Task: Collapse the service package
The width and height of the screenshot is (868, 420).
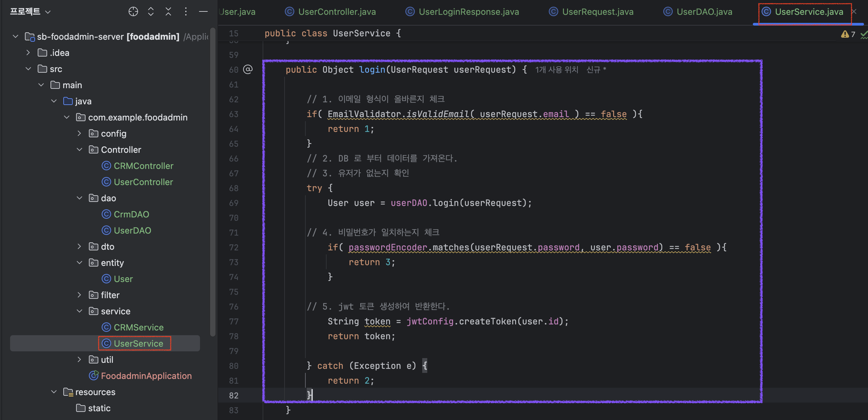Action: (x=79, y=311)
